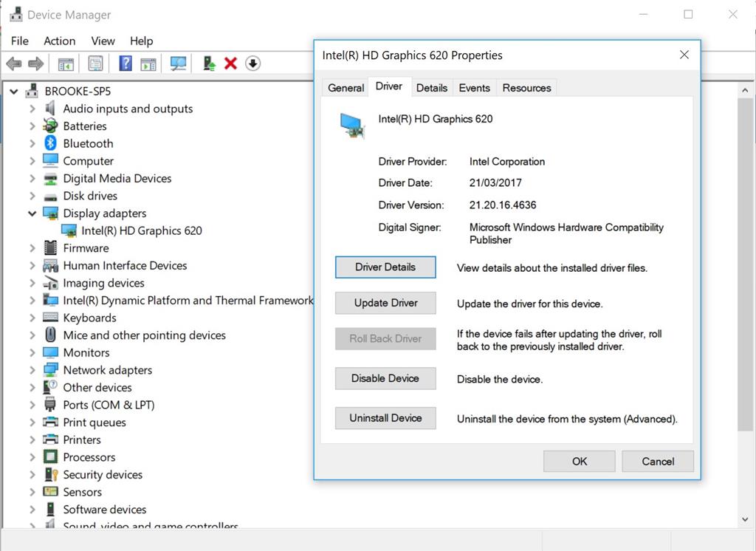This screenshot has width=756, height=551.
Task: Click the Forward arrow toolbar icon
Action: point(36,64)
